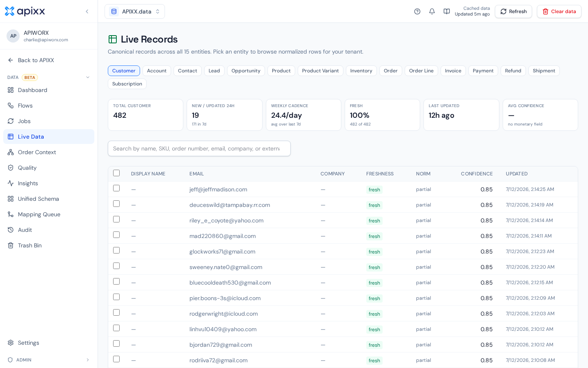Screen dimensions: 588x368
Task: Check the row for sweeney.nate0@gmail.com
Action: click(116, 266)
